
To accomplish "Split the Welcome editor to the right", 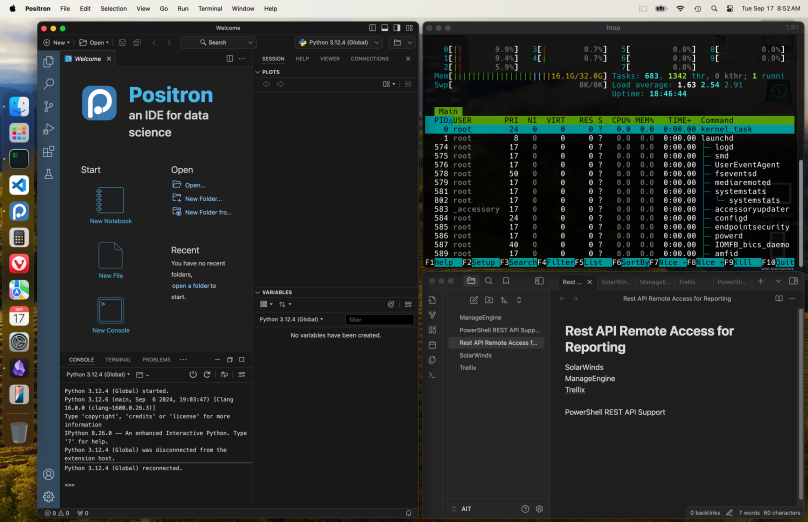I will pos(229,59).
